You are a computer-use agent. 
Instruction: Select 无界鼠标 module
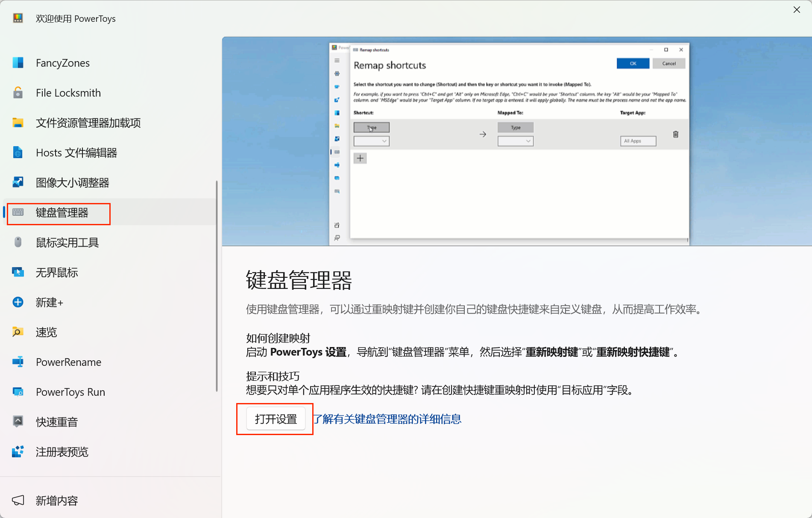110,272
